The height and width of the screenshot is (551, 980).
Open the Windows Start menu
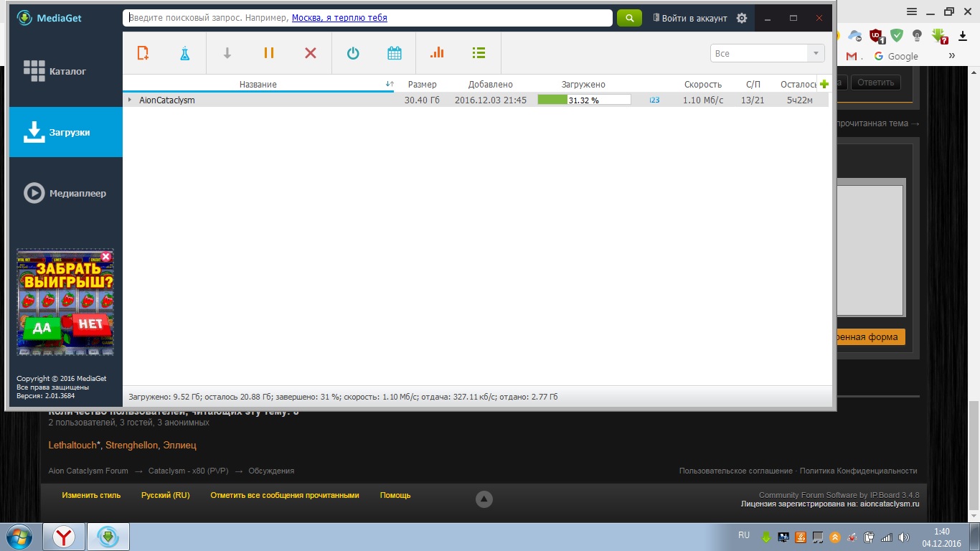coord(19,537)
